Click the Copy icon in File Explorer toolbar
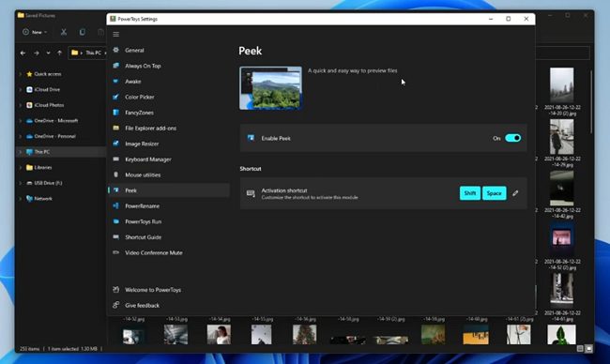Image resolution: width=610 pixels, height=364 pixels. click(82, 32)
